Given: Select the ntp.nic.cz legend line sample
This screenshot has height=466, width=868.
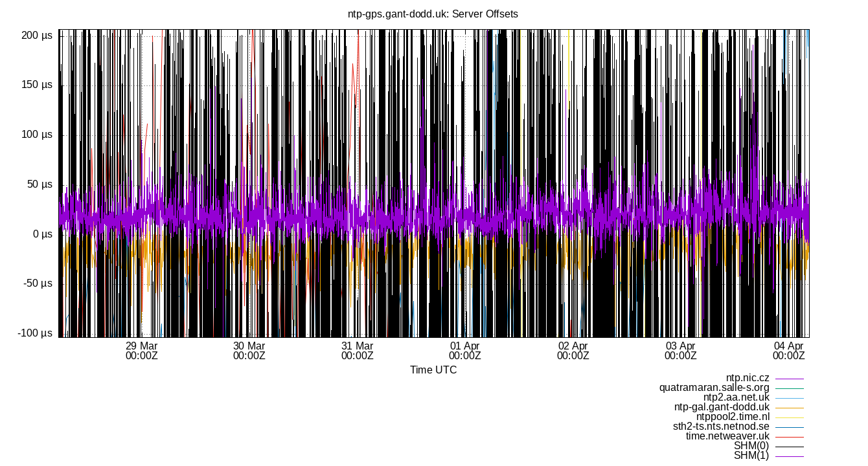Looking at the screenshot, I should coord(790,377).
